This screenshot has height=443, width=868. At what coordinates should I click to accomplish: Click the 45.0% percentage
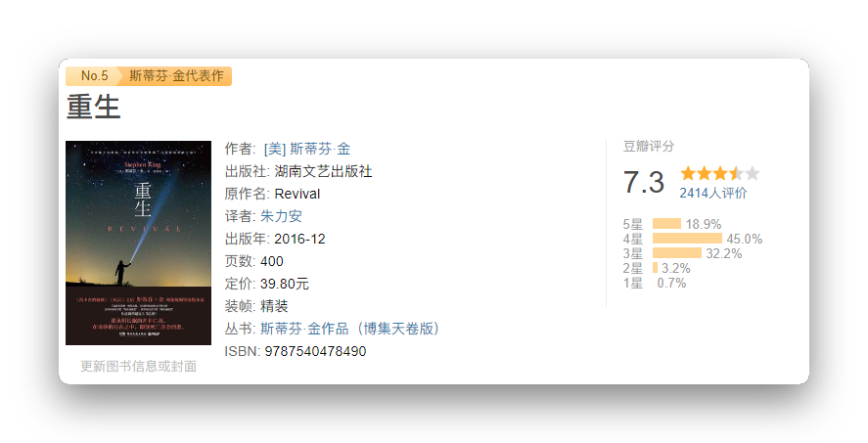(745, 239)
